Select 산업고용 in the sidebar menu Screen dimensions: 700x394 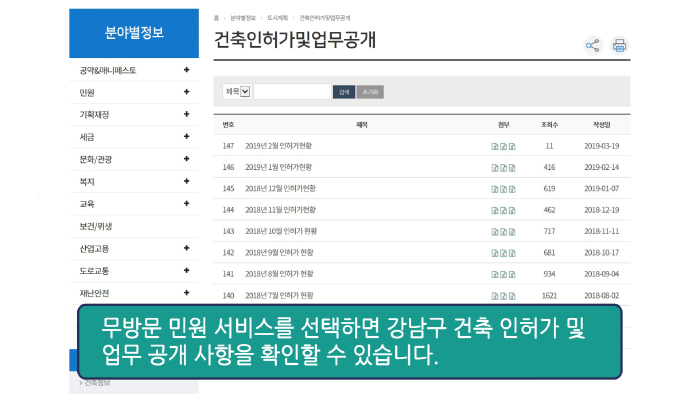click(x=94, y=249)
